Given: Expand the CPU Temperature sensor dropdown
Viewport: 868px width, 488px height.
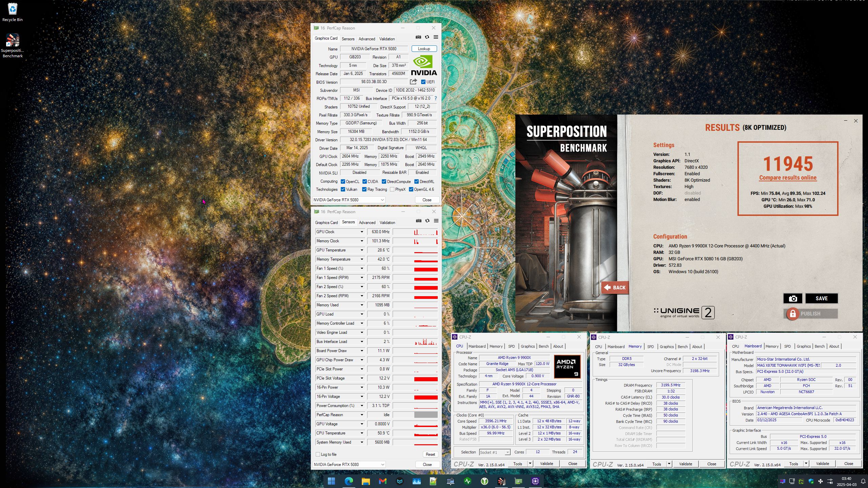Looking at the screenshot, I should tap(362, 433).
